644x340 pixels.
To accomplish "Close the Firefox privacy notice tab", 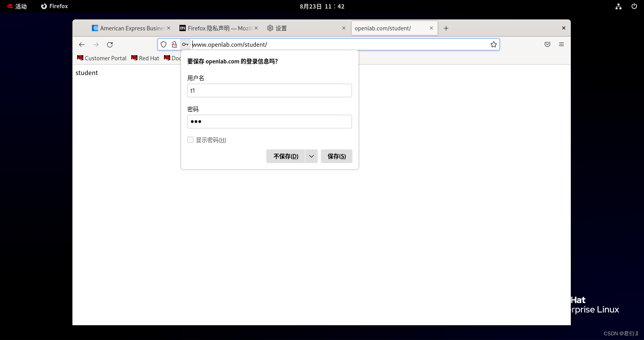I will coord(256,28).
